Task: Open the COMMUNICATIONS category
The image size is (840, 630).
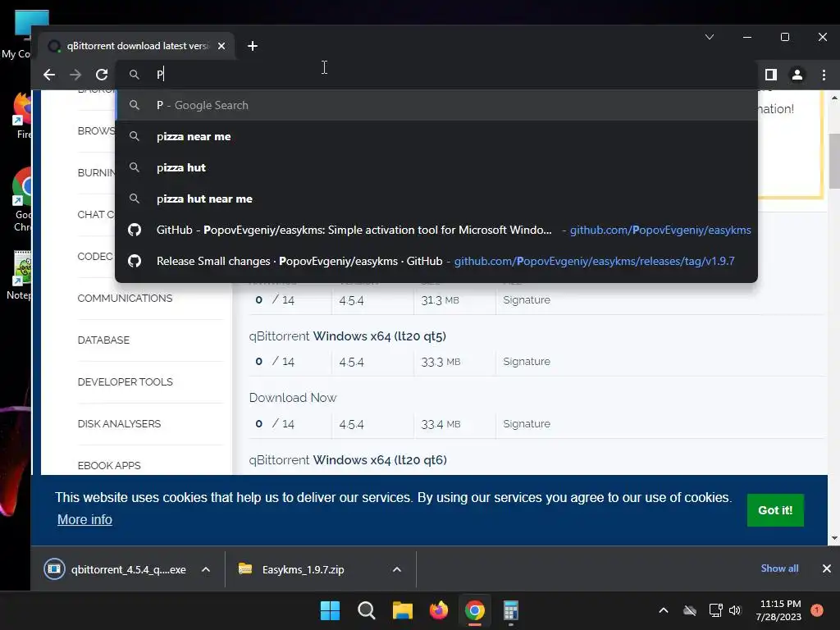Action: click(125, 299)
